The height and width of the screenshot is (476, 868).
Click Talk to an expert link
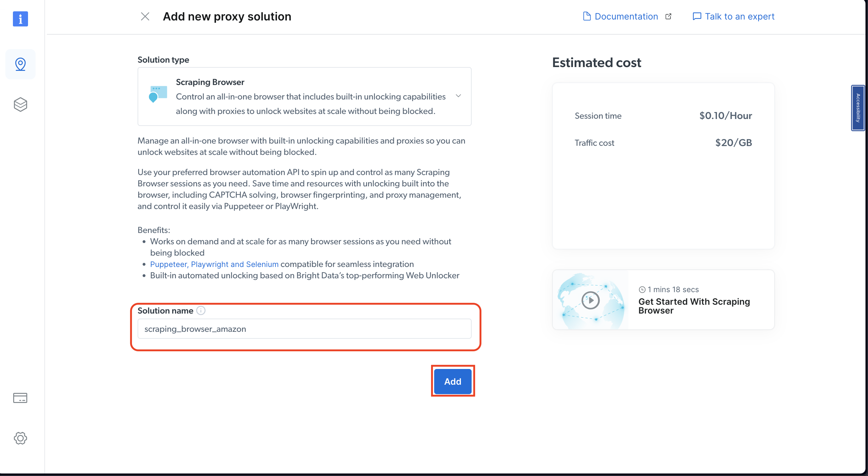click(x=740, y=16)
